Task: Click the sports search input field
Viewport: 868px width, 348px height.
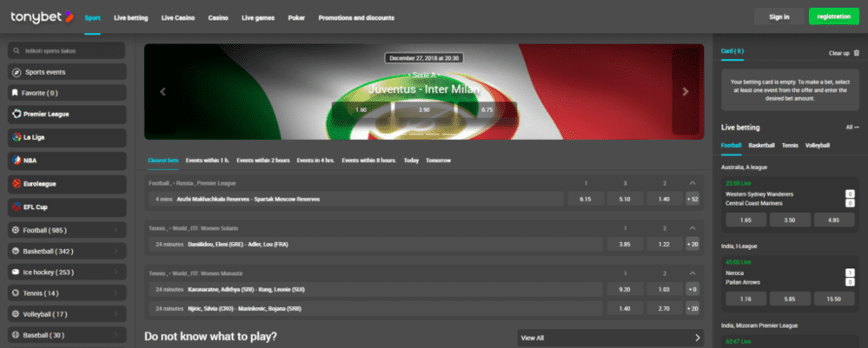Action: (x=66, y=50)
